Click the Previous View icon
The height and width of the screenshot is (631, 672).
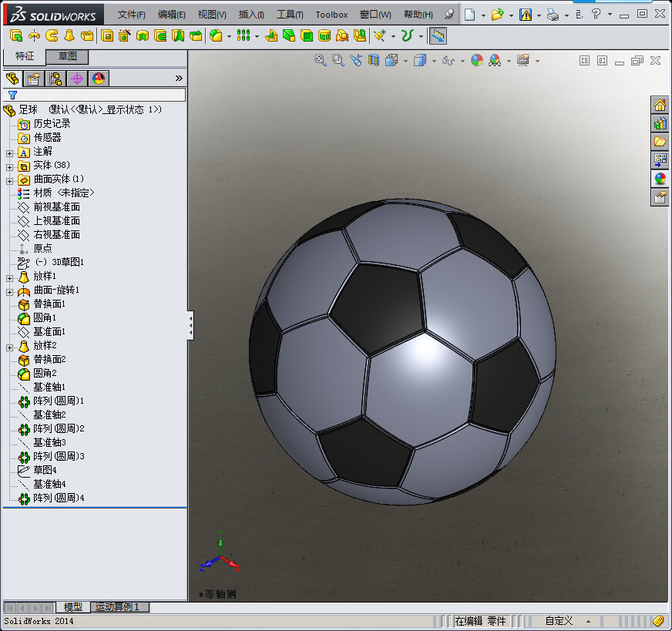(356, 60)
